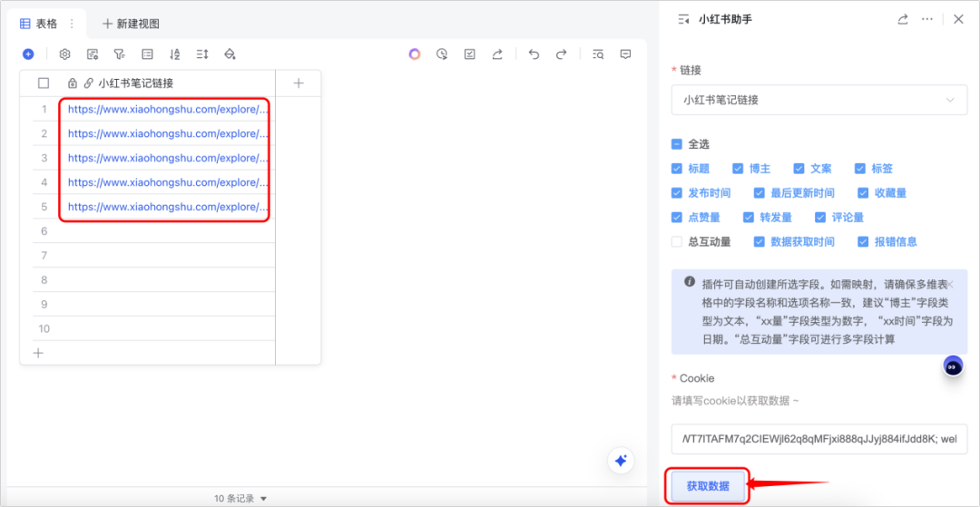Image resolution: width=980 pixels, height=507 pixels.
Task: Open the filter icon in the toolbar
Action: [x=120, y=54]
